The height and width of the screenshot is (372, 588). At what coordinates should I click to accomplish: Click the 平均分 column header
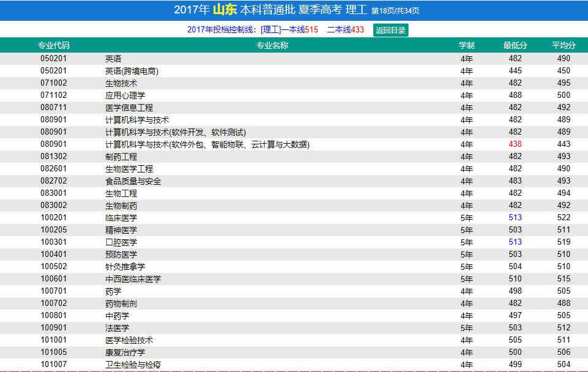[x=564, y=45]
